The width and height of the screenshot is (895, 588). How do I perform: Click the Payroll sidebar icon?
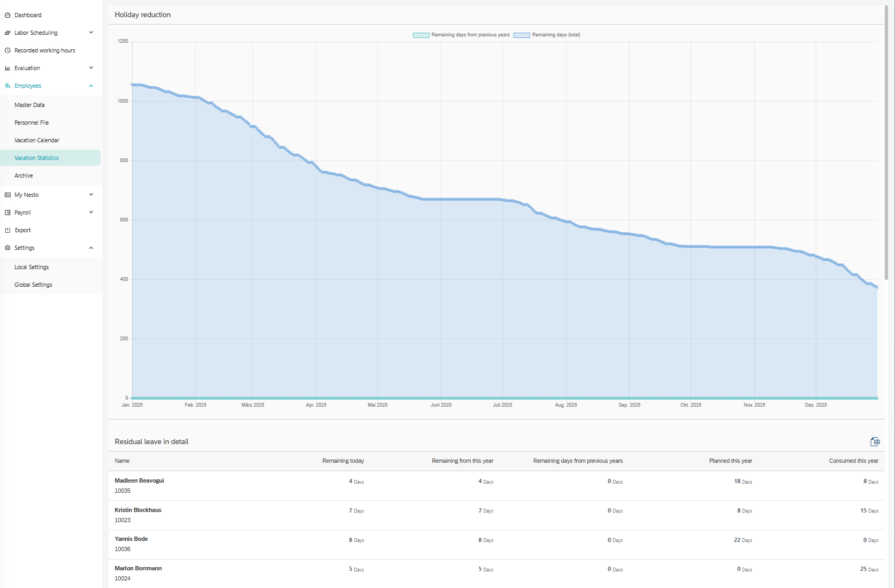(x=7, y=213)
